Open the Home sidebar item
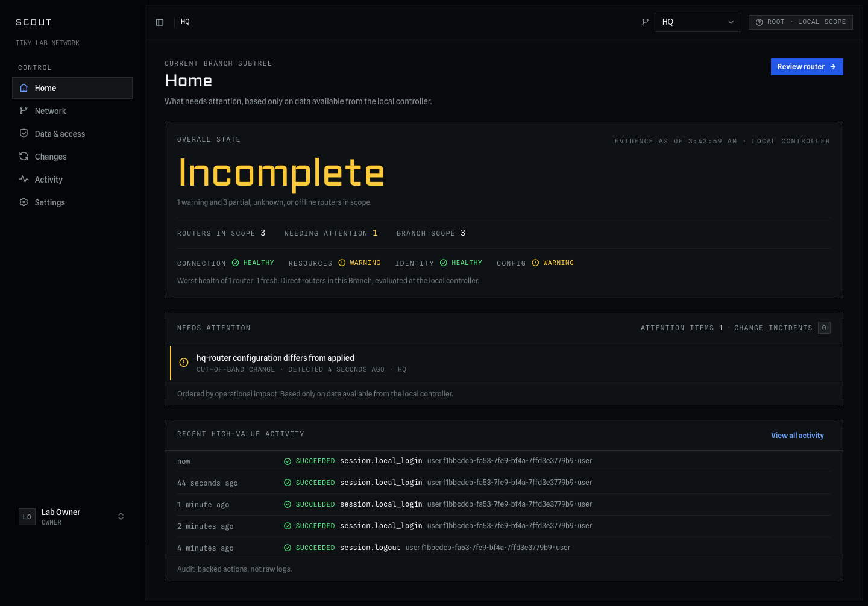The width and height of the screenshot is (868, 606). click(72, 88)
